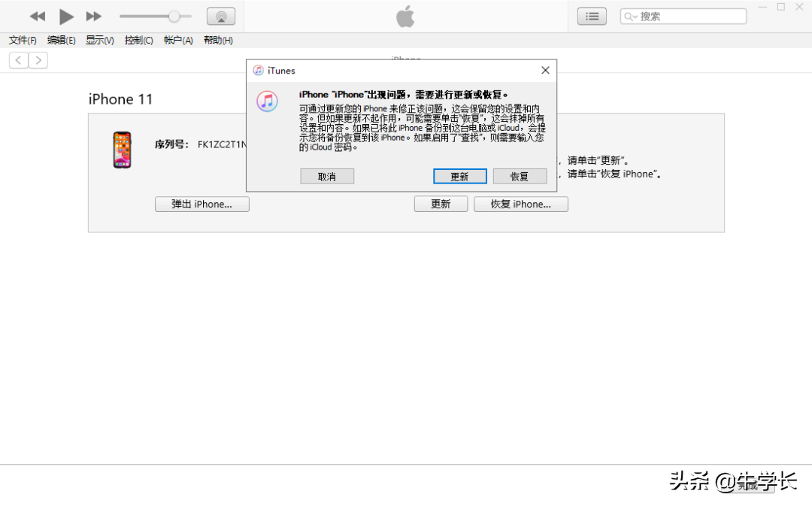Click 更新 in the iTunes dialog
This screenshot has height=506, width=812.
460,177
